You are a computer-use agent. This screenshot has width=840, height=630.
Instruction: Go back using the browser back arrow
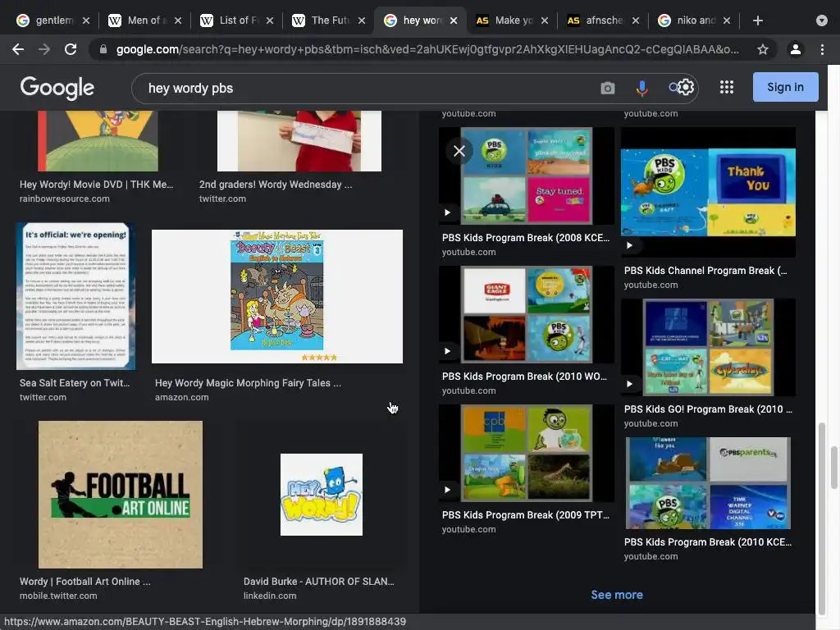pos(18,49)
